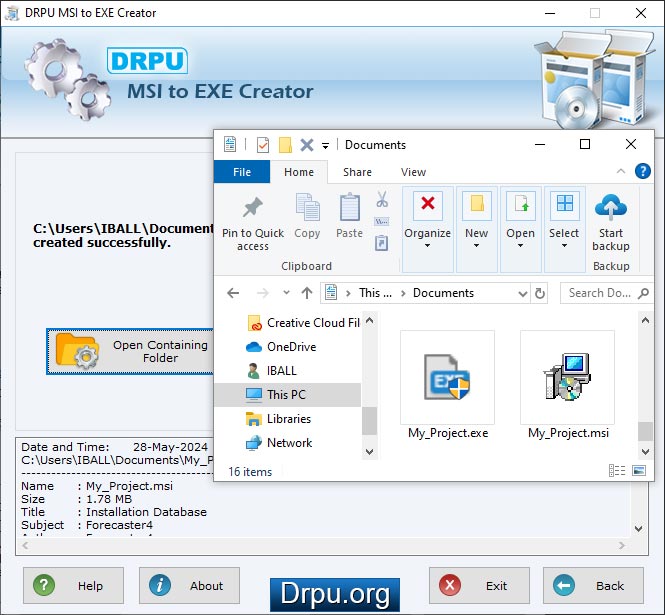Open the recent locations dropdown arrow
The width and height of the screenshot is (665, 615).
pos(286,292)
